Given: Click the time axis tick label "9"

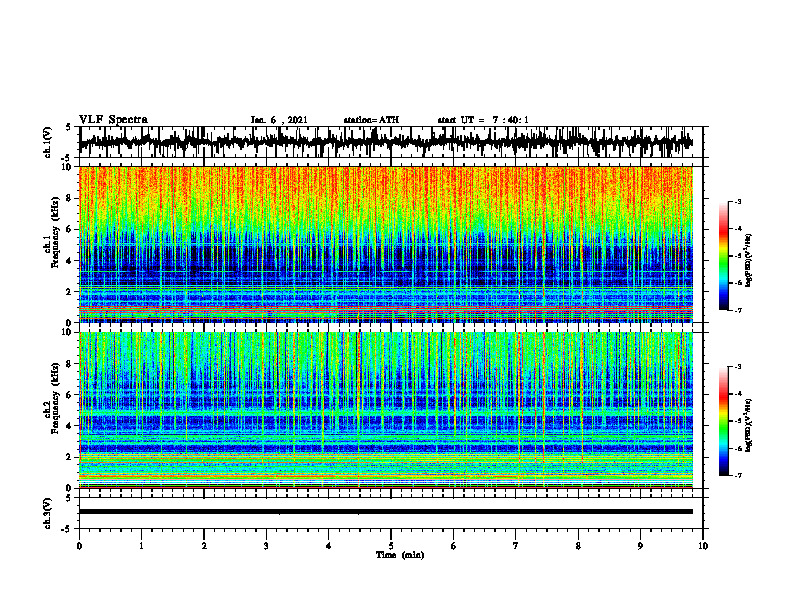Looking at the screenshot, I should pyautogui.click(x=640, y=546).
